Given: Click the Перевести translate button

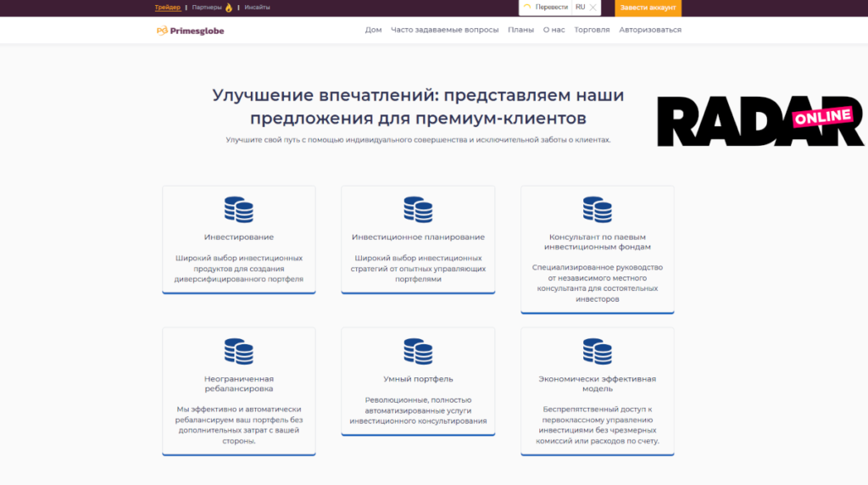Looking at the screenshot, I should click(x=551, y=8).
